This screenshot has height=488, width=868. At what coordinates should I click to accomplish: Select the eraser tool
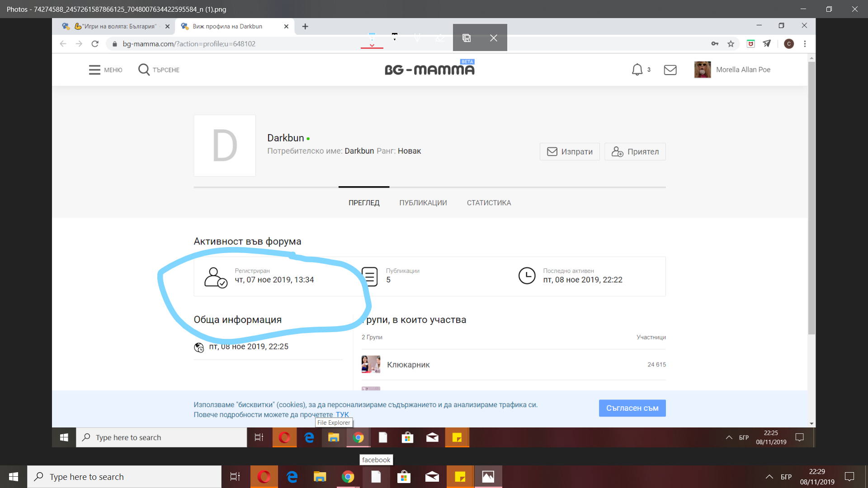click(439, 38)
